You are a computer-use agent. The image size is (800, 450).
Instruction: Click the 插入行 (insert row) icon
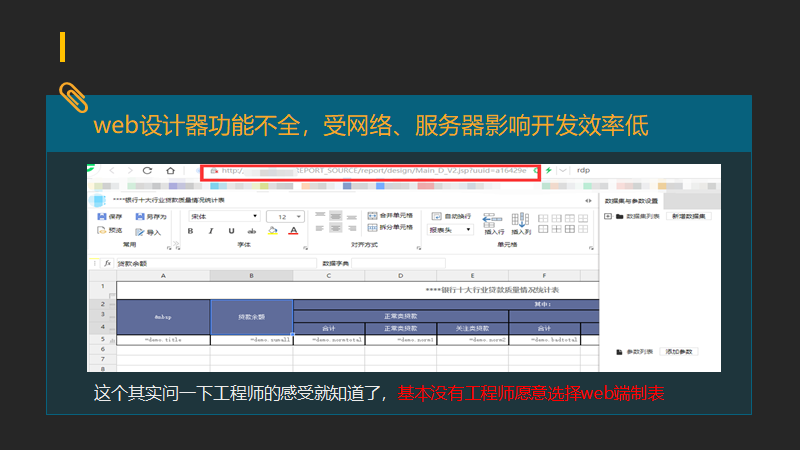coord(493,224)
